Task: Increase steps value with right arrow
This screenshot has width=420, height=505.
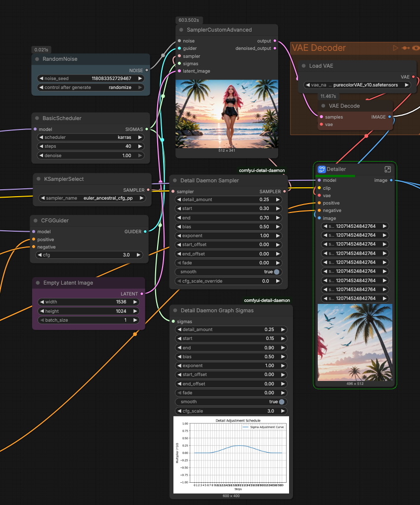Action: click(140, 146)
